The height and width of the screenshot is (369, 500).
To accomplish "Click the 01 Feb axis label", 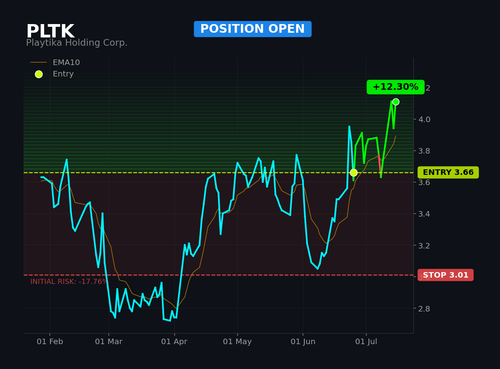I will point(50,342).
